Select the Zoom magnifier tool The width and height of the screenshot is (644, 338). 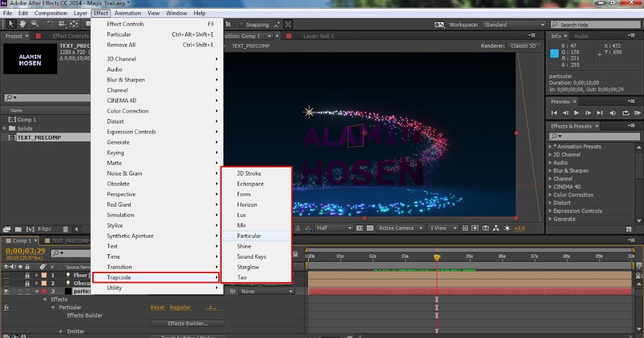[x=35, y=24]
